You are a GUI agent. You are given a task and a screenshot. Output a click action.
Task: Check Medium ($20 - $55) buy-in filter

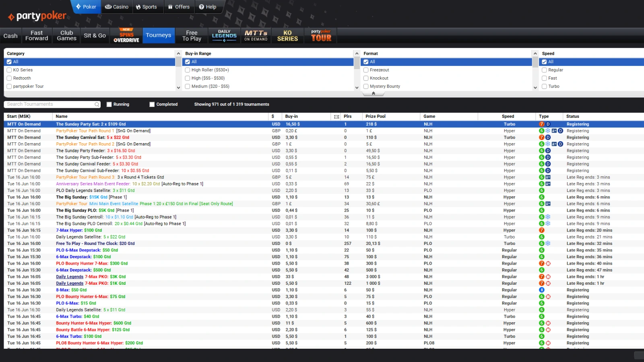click(188, 86)
